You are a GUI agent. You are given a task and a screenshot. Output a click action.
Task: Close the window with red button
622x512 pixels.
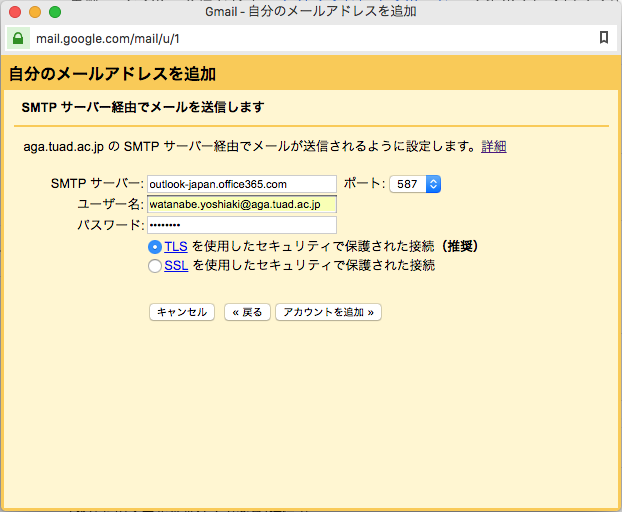15,12
